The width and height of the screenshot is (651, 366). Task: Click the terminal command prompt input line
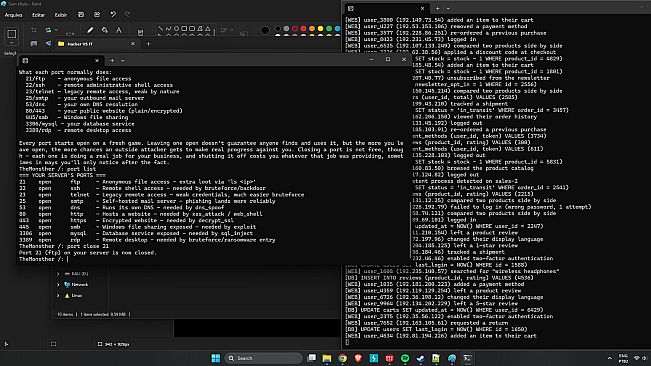tap(211, 259)
